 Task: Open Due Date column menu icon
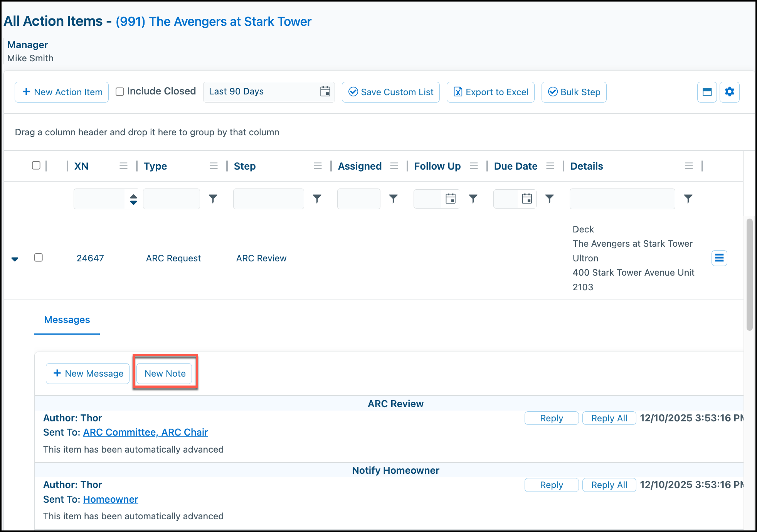[x=550, y=166]
